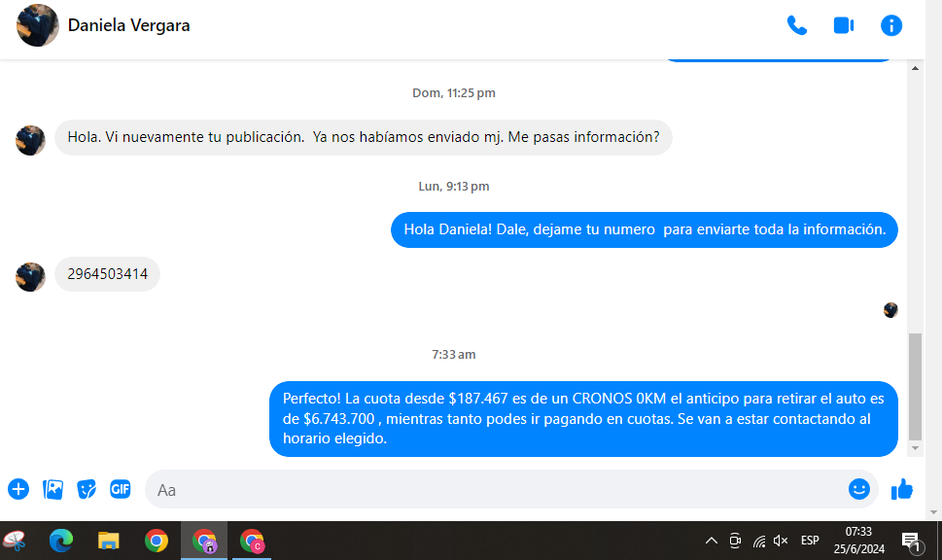Viewport: 942px width, 560px height.
Task: Open the emoji picker
Action: (x=858, y=489)
